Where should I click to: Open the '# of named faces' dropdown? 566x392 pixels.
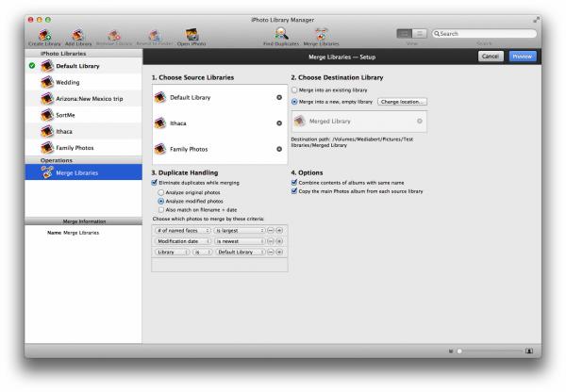pos(183,231)
